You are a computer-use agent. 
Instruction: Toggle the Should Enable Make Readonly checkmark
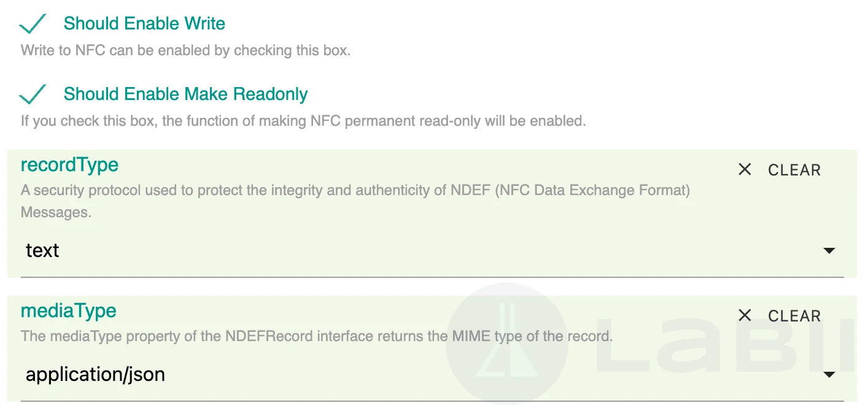click(33, 94)
